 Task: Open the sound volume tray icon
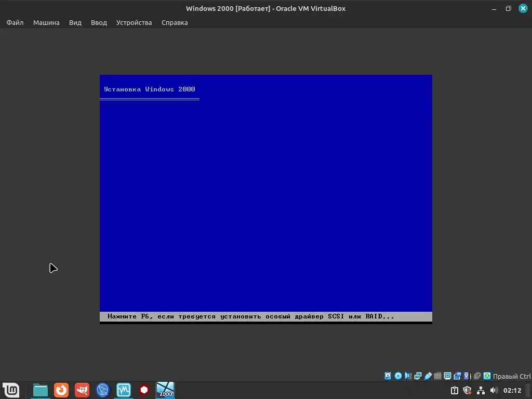click(x=494, y=391)
